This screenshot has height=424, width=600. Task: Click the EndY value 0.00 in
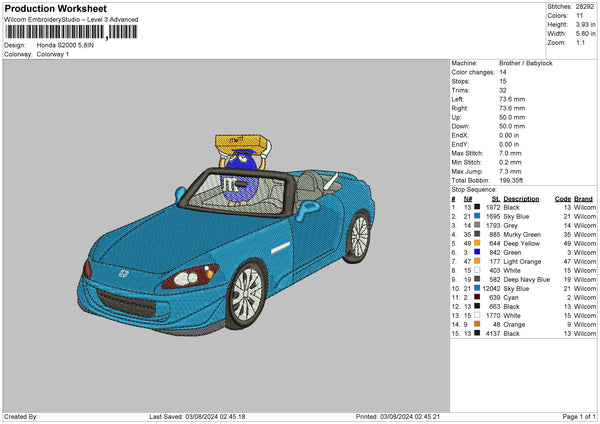click(509, 144)
